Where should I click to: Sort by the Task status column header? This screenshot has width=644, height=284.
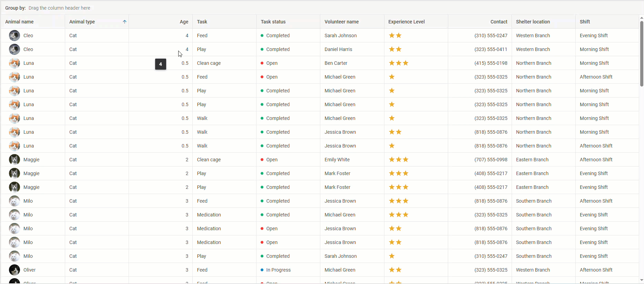click(x=273, y=22)
